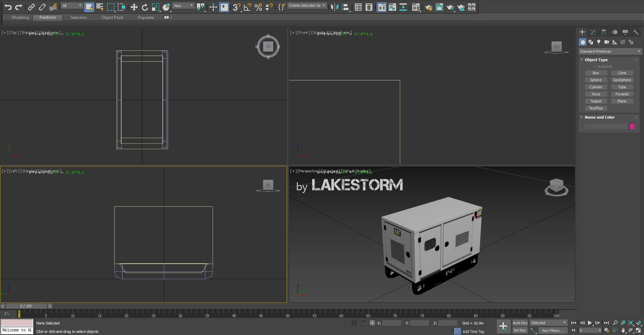Screen dimensions: 644x335
Task: Click the Mirror tool icon
Action: tap(335, 7)
